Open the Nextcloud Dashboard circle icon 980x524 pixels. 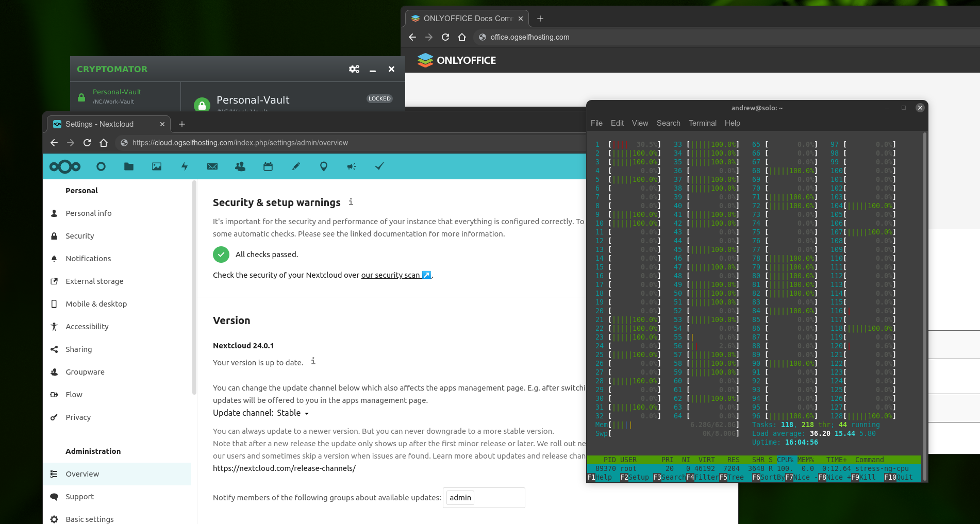coord(101,166)
